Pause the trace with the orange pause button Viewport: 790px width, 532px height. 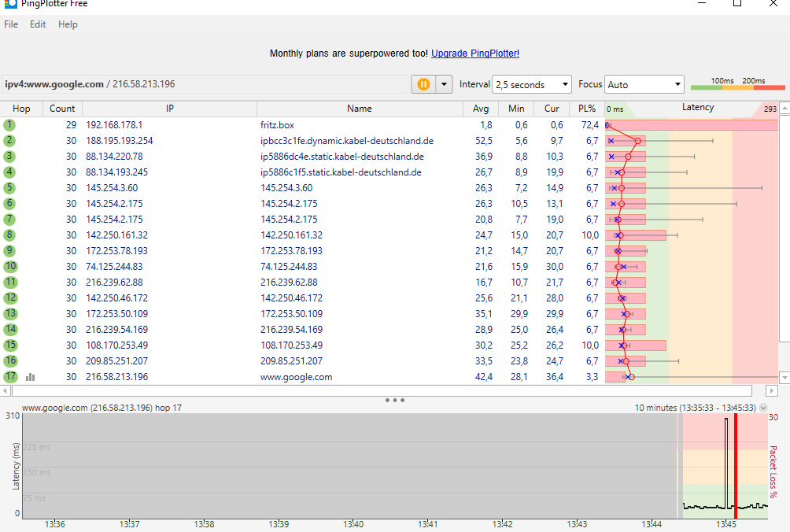pos(423,84)
